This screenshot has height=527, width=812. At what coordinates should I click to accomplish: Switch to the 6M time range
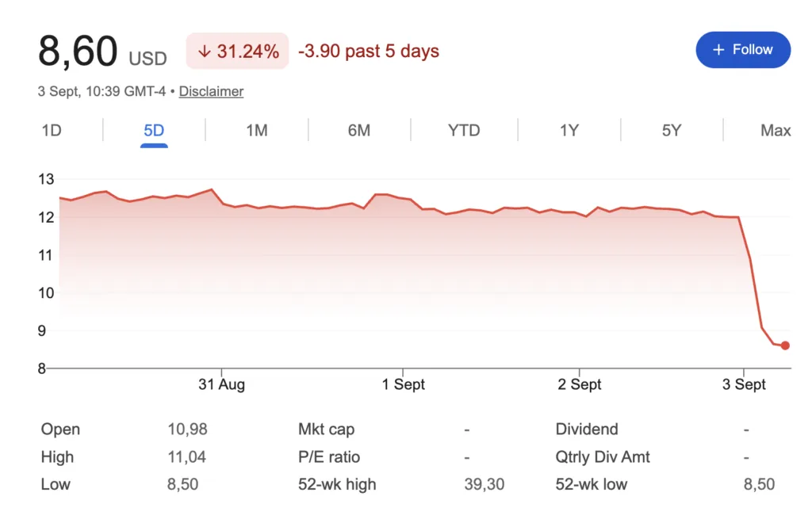[359, 131]
